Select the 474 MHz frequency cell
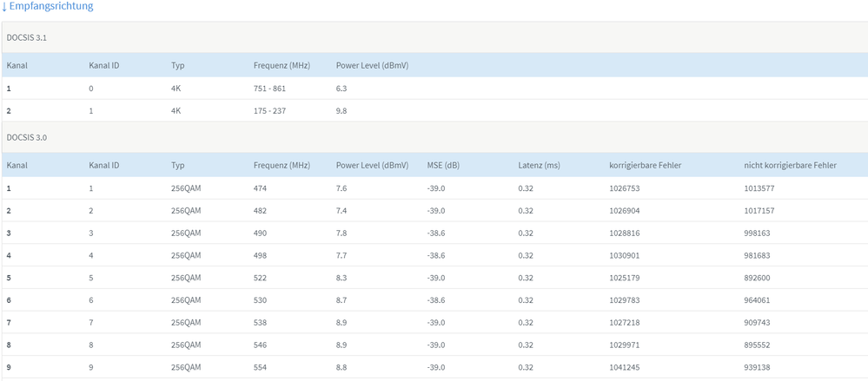The width and height of the screenshot is (868, 381). tap(261, 187)
